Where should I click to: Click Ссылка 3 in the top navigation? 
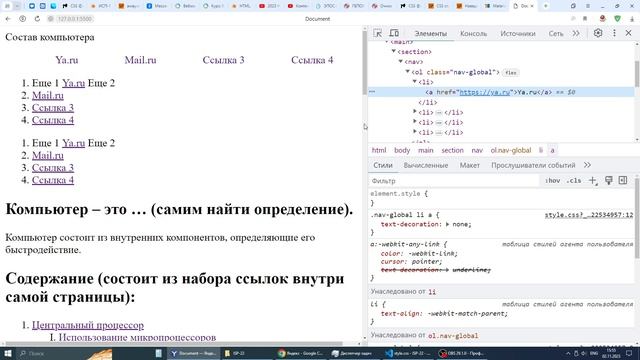(x=223, y=60)
